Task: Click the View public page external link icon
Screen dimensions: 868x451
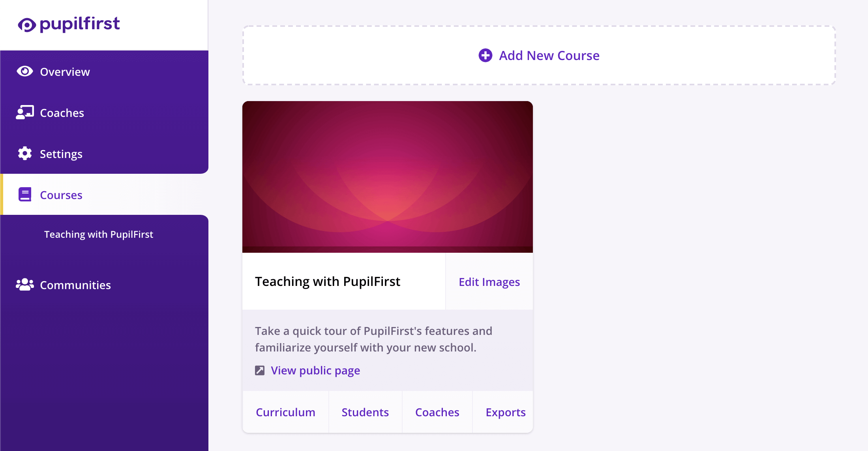Action: coord(260,370)
